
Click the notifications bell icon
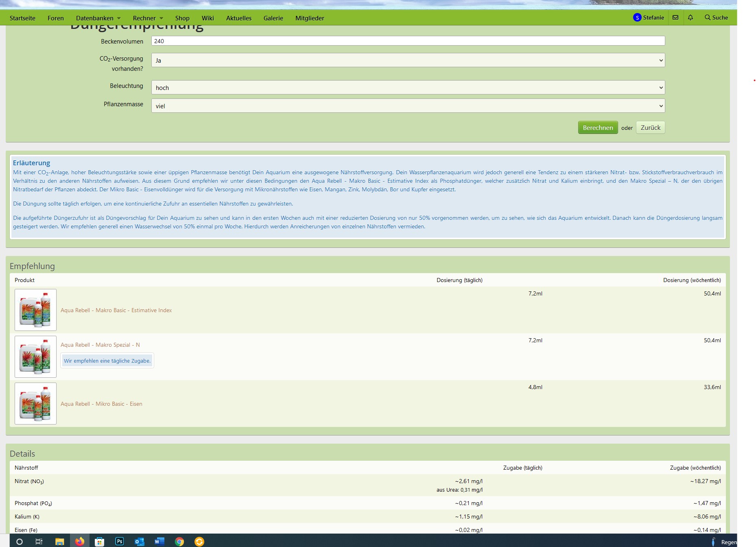(x=690, y=18)
